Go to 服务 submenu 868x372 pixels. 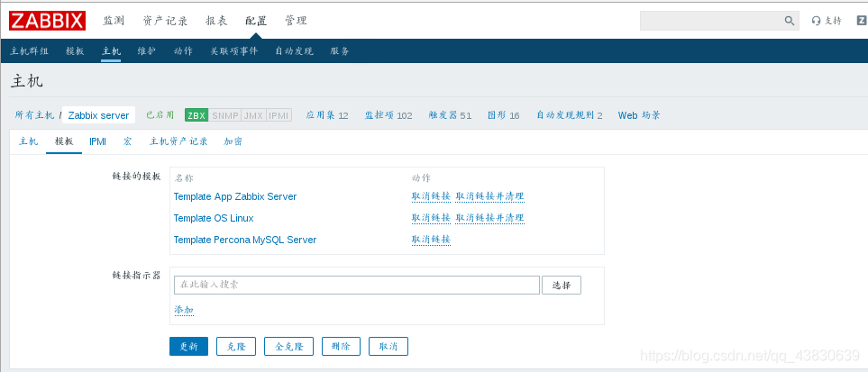click(340, 51)
